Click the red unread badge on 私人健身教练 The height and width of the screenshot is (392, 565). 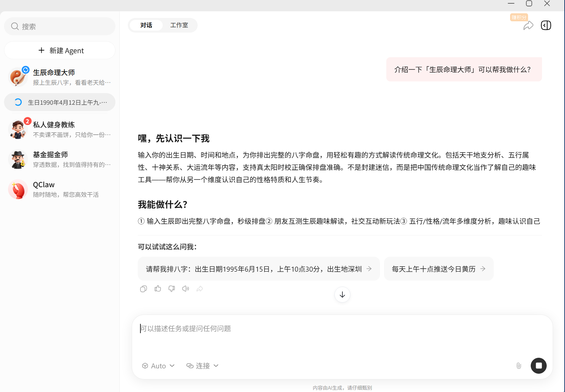tap(28, 121)
